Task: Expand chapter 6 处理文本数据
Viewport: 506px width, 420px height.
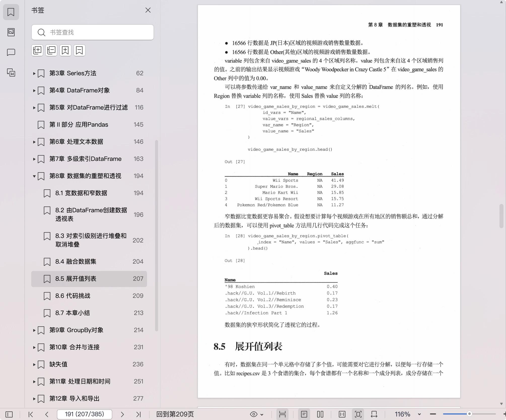Action: coord(34,142)
